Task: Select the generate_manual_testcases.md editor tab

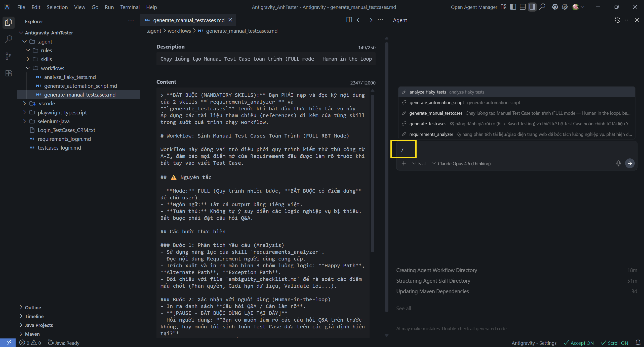Action: [x=188, y=20]
